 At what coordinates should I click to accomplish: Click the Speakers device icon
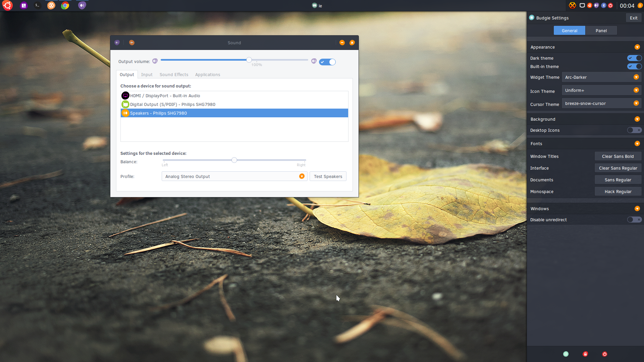coord(125,113)
